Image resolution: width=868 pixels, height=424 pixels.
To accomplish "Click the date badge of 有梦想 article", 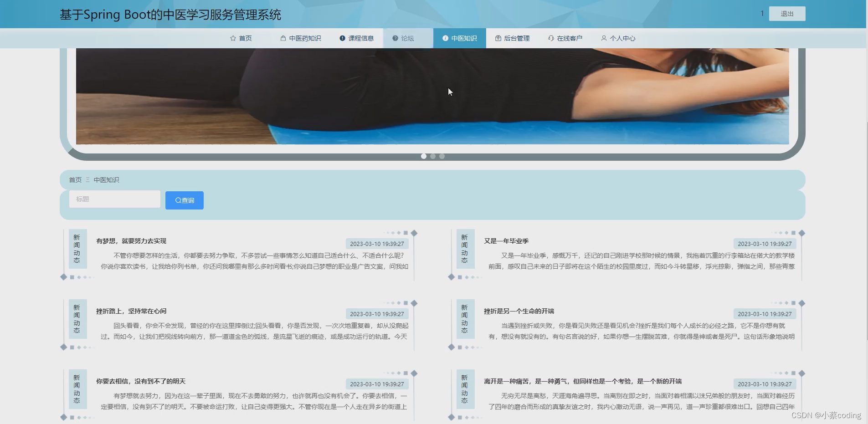I will coord(377,244).
